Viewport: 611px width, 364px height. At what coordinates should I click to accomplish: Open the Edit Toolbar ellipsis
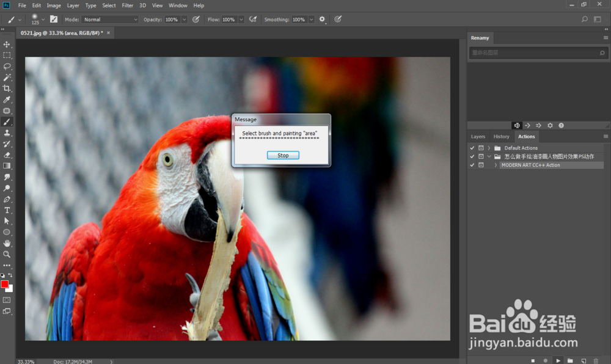(7, 266)
